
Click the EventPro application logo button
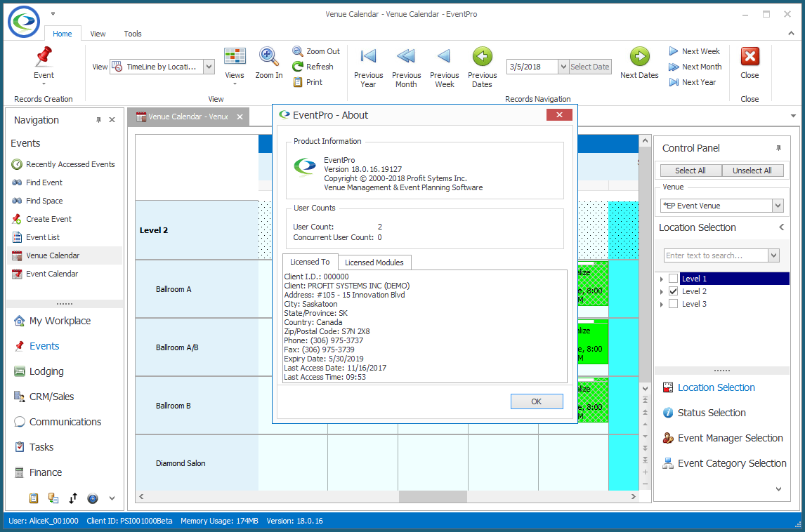point(24,22)
